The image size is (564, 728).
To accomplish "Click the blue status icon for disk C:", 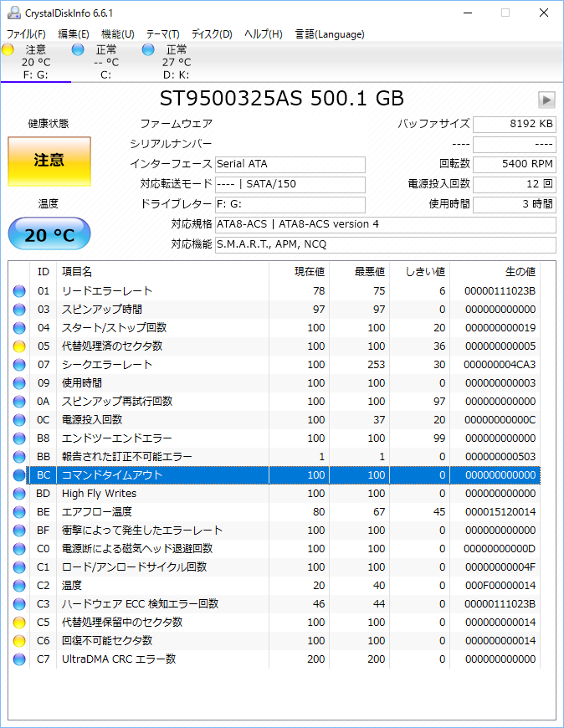I will (78, 49).
